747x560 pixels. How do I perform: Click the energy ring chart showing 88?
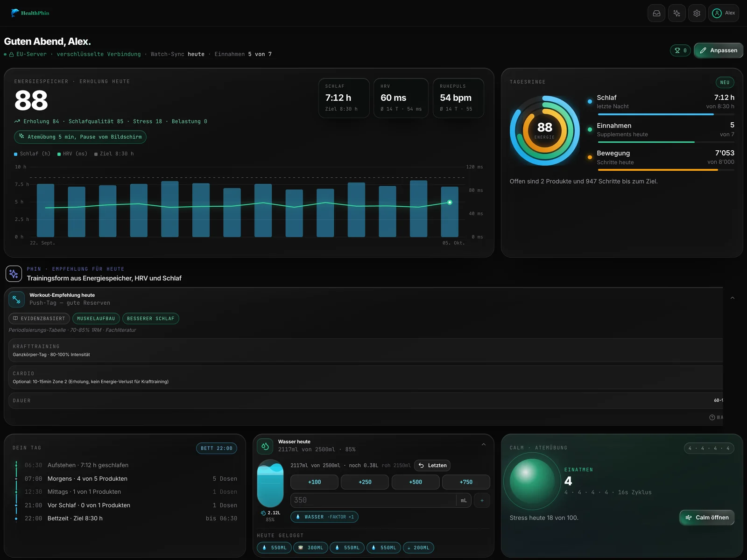click(x=545, y=131)
